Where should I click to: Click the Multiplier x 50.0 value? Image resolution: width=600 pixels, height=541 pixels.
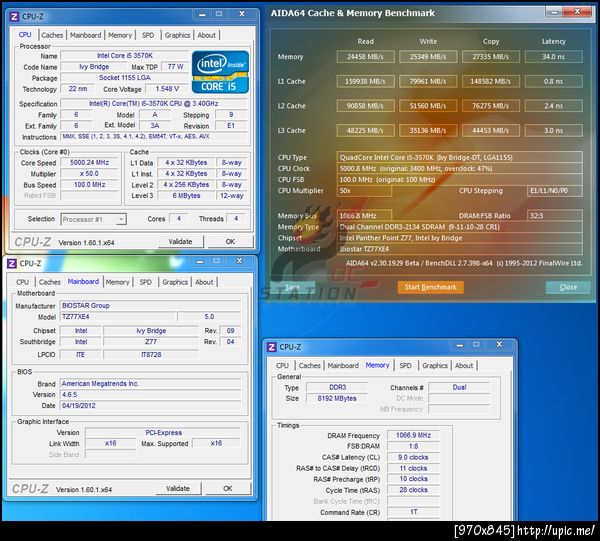pos(90,174)
